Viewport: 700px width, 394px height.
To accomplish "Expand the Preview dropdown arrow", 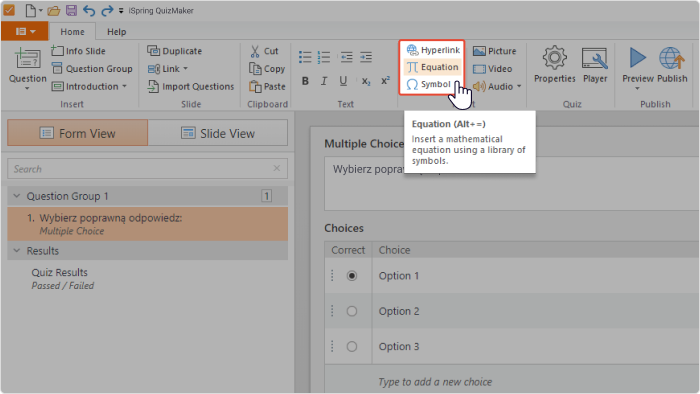I will click(638, 88).
